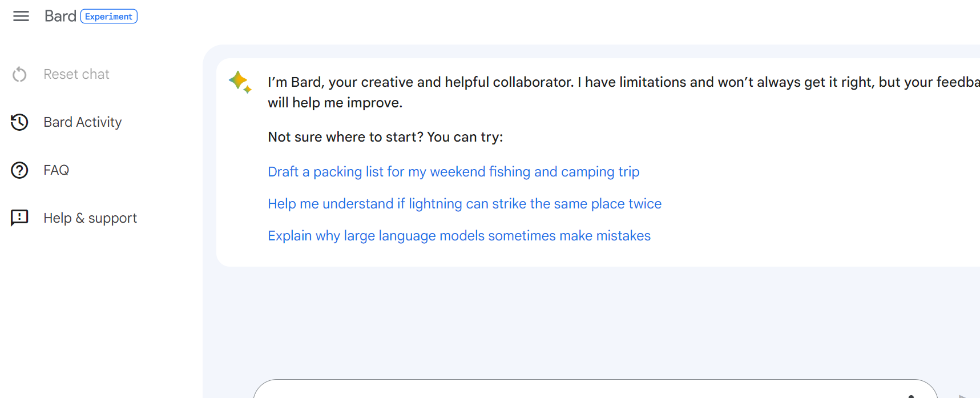Viewport: 980px width, 398px height.
Task: Try the packing list for camping trip suggestion
Action: click(x=453, y=172)
